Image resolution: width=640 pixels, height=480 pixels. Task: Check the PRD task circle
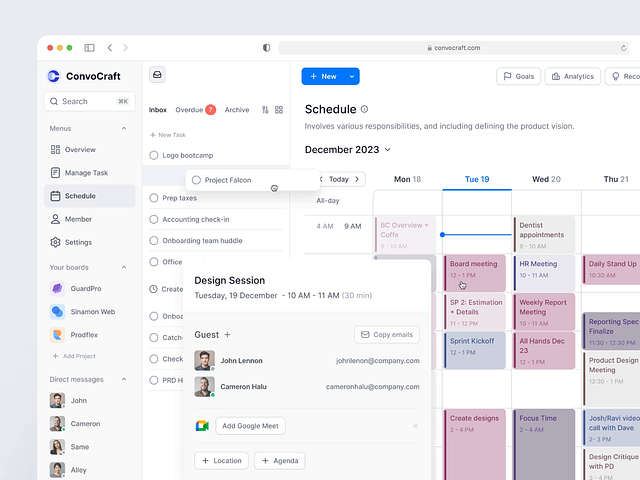(x=153, y=380)
